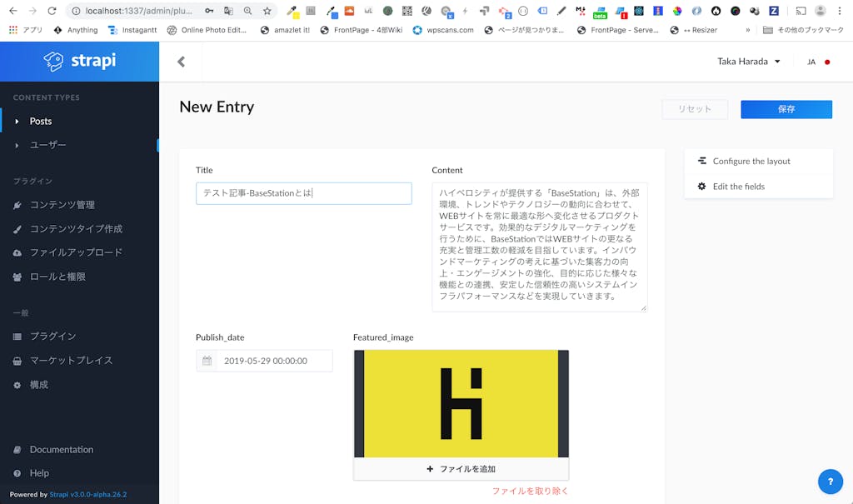Click the address bar URL localhost:1337

(x=138, y=11)
